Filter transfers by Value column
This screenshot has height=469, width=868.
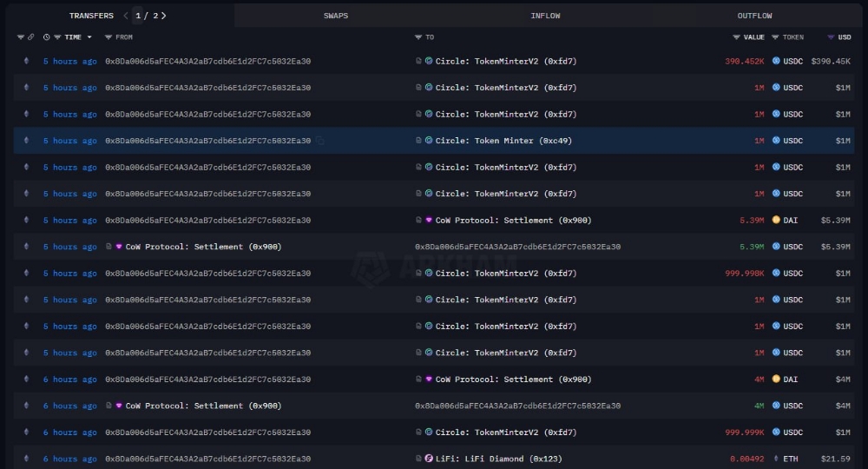[x=737, y=37]
